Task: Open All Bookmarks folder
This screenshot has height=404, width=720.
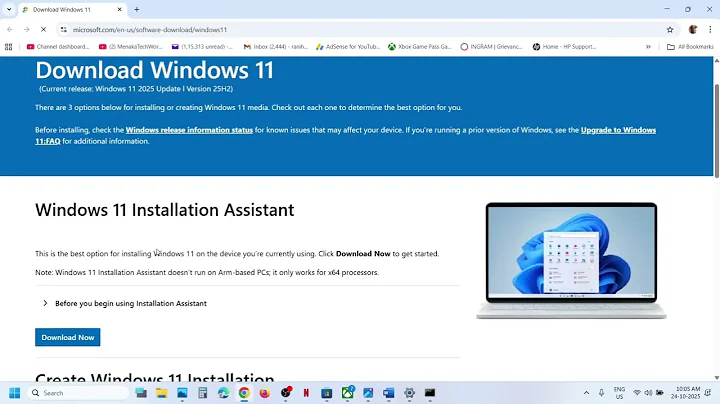Action: tap(690, 46)
